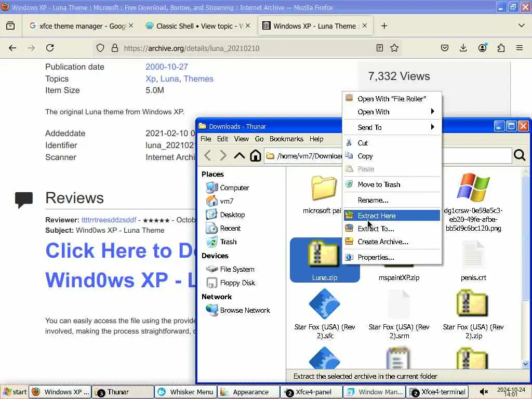Click the Luna topic link
This screenshot has width=532, height=399.
(x=169, y=79)
